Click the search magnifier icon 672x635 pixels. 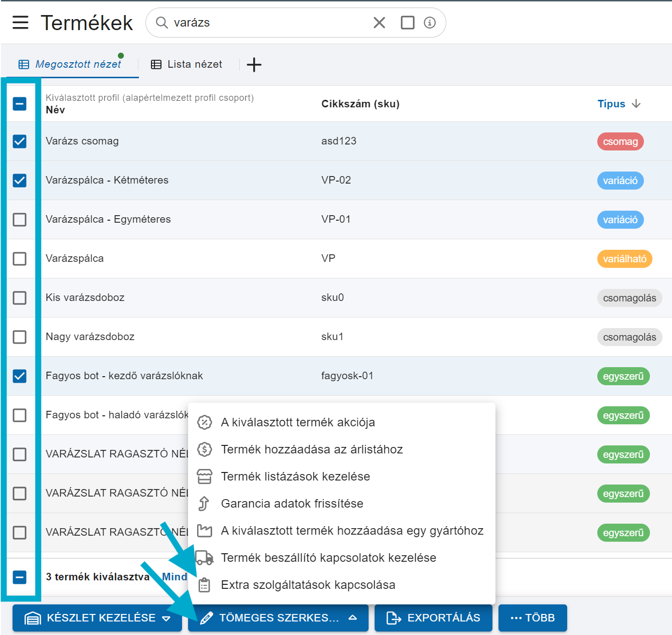click(161, 23)
